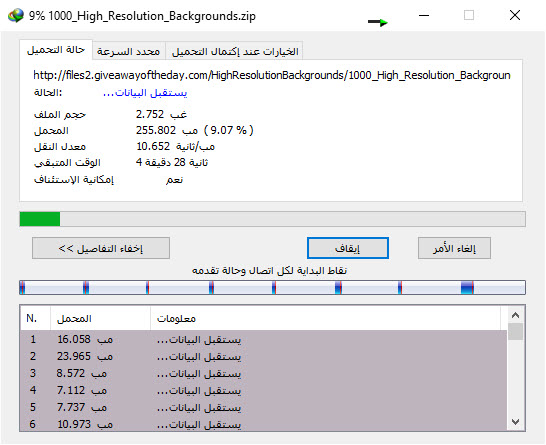546x445 pixels.
Task: Click scrollbar down arrow in connections list
Action: [x=516, y=422]
